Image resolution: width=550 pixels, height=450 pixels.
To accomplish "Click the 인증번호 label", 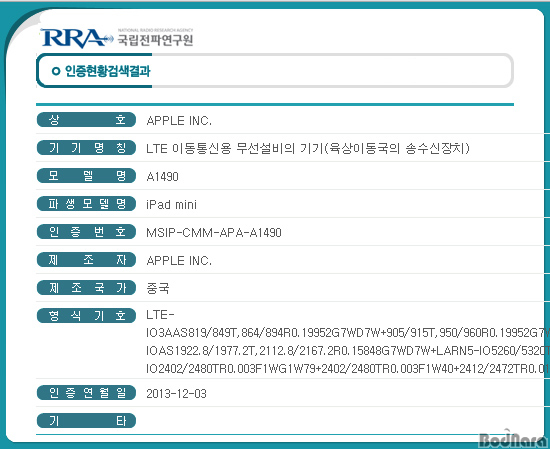I will (86, 231).
